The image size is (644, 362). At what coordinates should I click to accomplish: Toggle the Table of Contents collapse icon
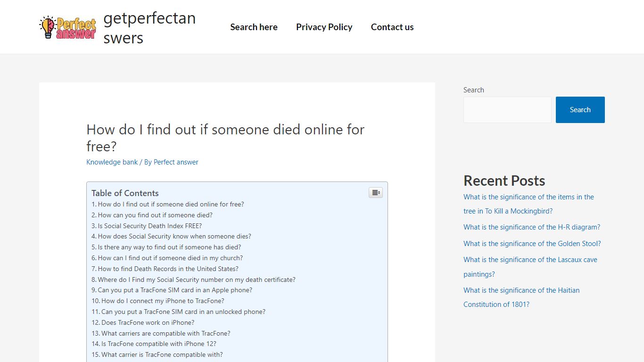coord(376,192)
